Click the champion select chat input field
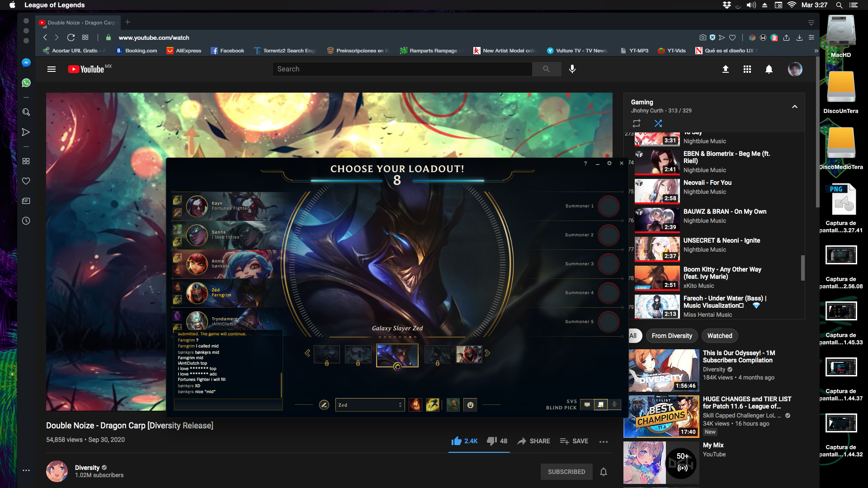This screenshot has height=488, width=868. 228,405
